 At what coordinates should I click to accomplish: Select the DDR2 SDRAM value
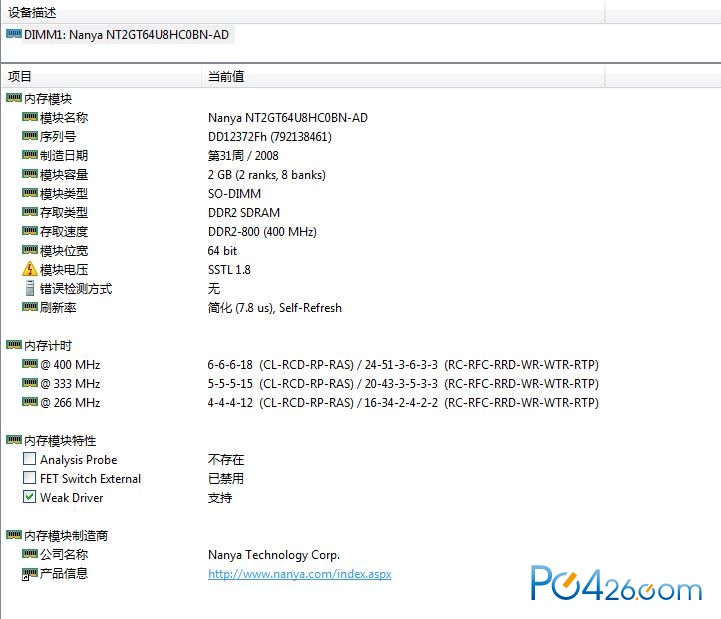244,212
